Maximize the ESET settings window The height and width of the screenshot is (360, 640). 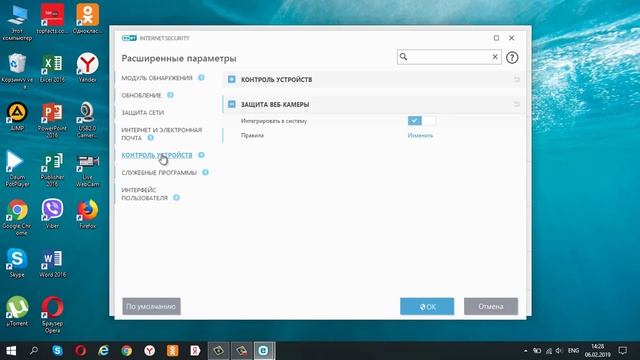tap(496, 38)
